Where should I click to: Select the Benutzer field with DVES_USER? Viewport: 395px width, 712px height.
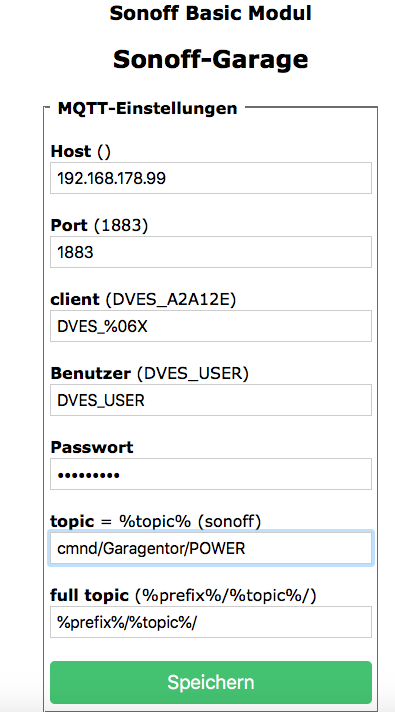pos(211,400)
